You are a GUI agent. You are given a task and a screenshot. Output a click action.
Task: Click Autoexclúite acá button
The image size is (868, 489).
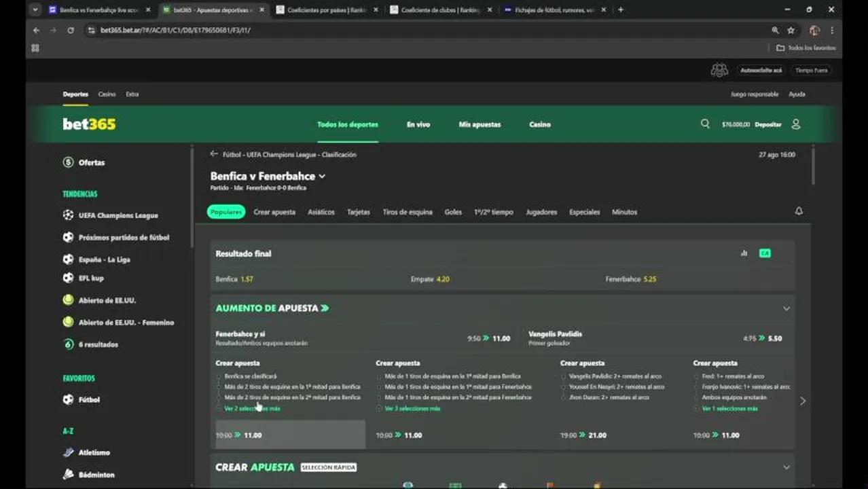pyautogui.click(x=761, y=70)
